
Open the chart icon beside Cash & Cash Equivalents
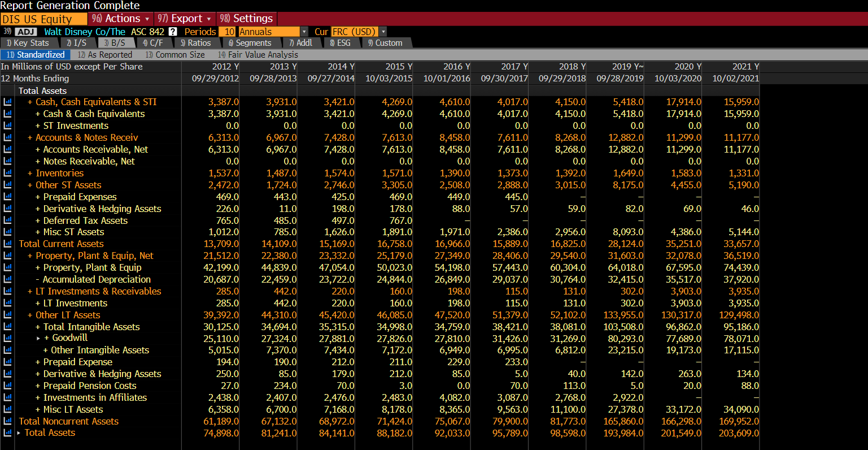coord(7,114)
